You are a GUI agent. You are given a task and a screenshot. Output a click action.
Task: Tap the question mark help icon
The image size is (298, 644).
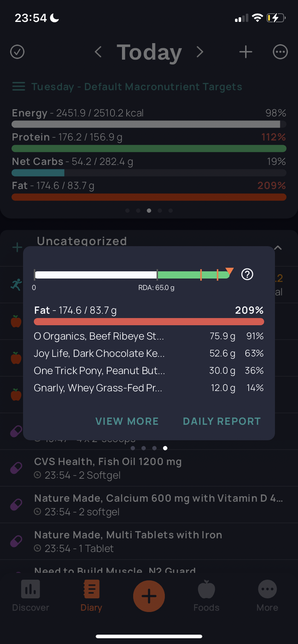point(247,274)
